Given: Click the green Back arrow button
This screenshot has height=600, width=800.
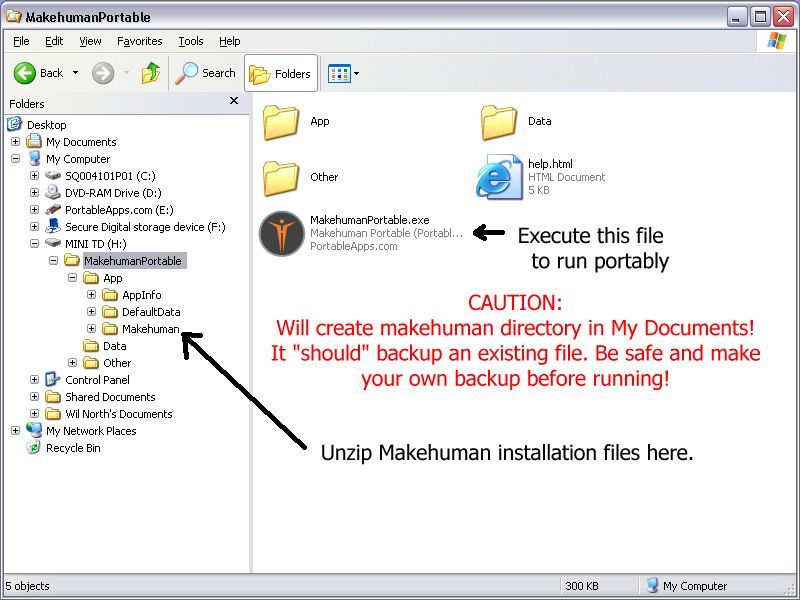Looking at the screenshot, I should (24, 73).
